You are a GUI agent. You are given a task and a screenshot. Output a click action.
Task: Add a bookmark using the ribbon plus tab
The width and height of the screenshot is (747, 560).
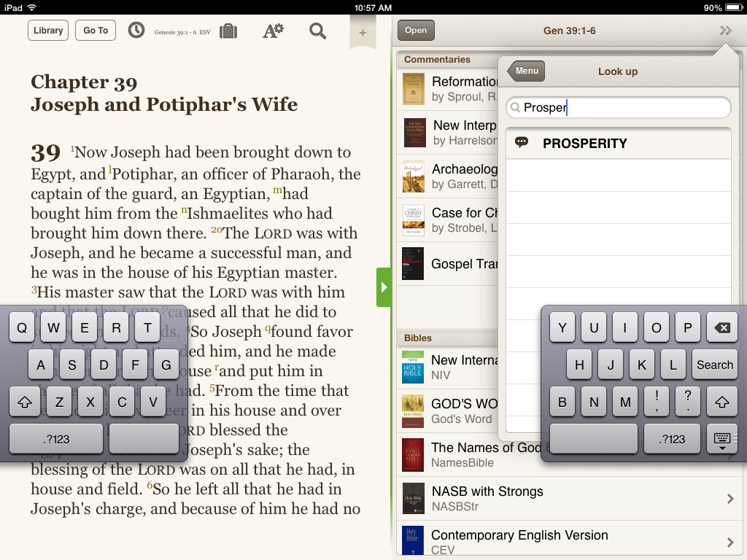[x=363, y=31]
